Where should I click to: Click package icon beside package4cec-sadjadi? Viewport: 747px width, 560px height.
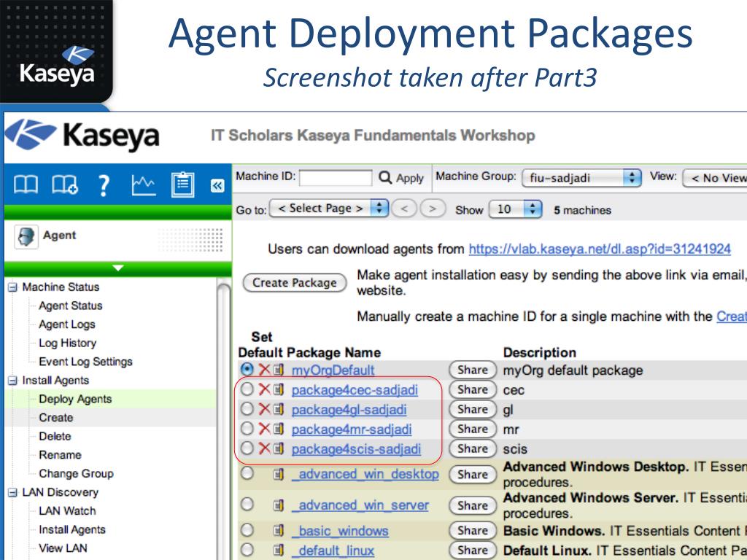coord(279,389)
